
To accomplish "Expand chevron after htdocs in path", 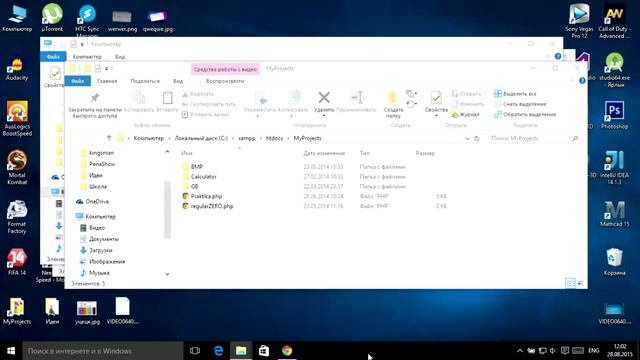I will tap(288, 138).
